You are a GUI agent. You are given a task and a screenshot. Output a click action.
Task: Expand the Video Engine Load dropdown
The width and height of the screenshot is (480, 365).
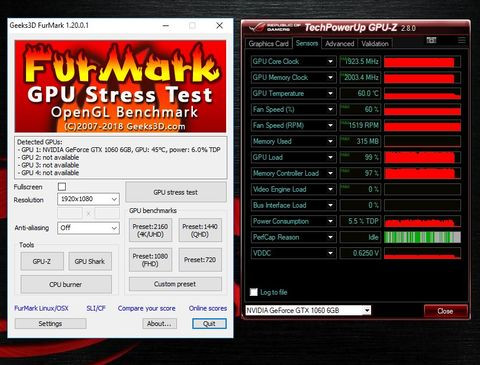point(330,189)
